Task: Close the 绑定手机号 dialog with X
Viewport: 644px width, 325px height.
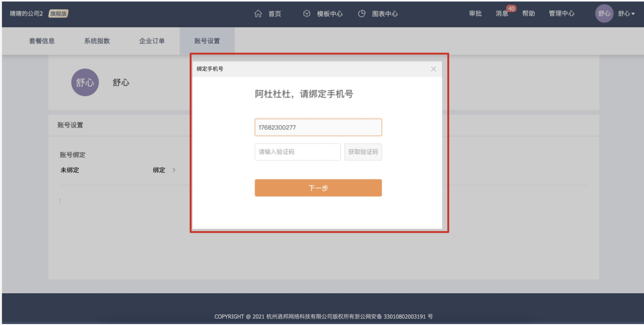Action: 433,69
